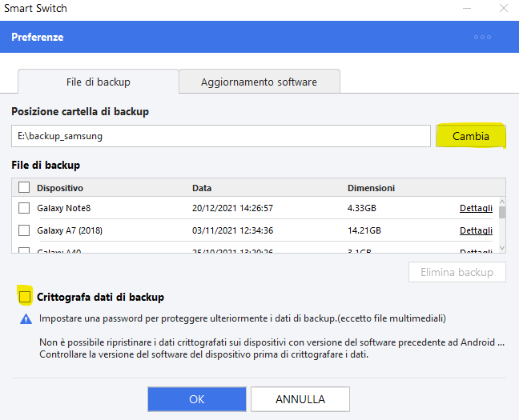
Task: Tick the select-all checkbox beside Dispositivo
Action: click(x=24, y=187)
